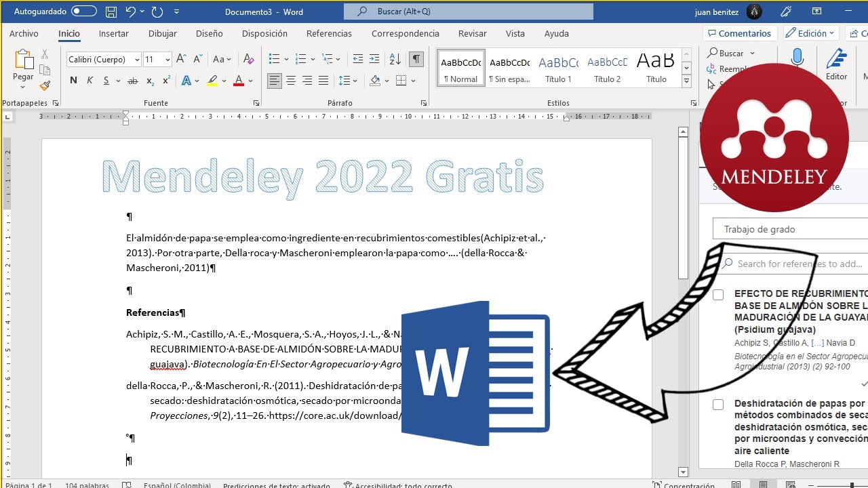Screen dimensions: 868x488
Task: Expand the styles gallery more arrow
Action: (x=686, y=82)
